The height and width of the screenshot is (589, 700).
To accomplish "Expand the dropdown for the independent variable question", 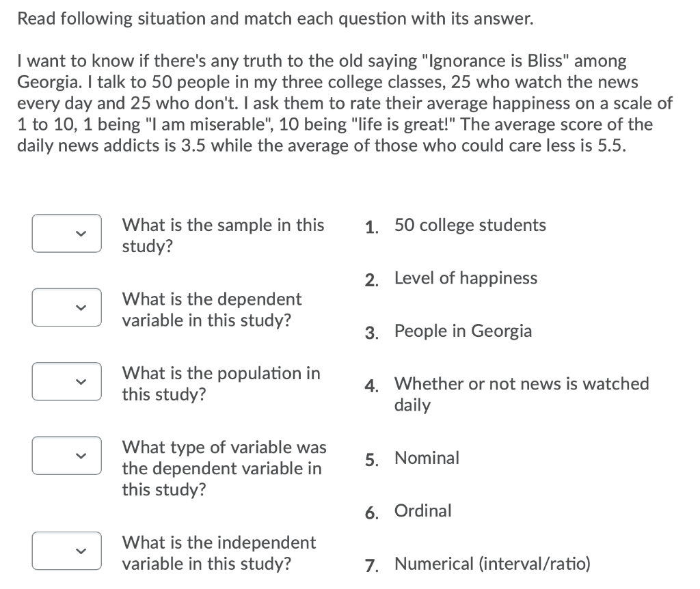I will (66, 551).
